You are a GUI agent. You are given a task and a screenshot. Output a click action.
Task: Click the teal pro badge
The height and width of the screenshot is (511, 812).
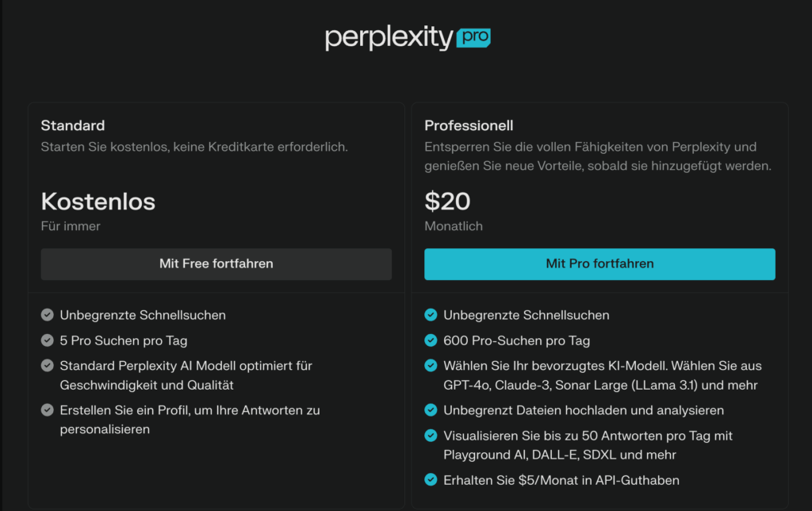click(473, 37)
